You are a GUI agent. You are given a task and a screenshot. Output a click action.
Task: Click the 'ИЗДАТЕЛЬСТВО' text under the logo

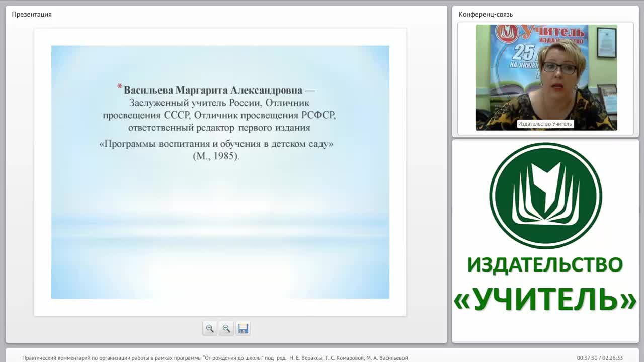[545, 264]
